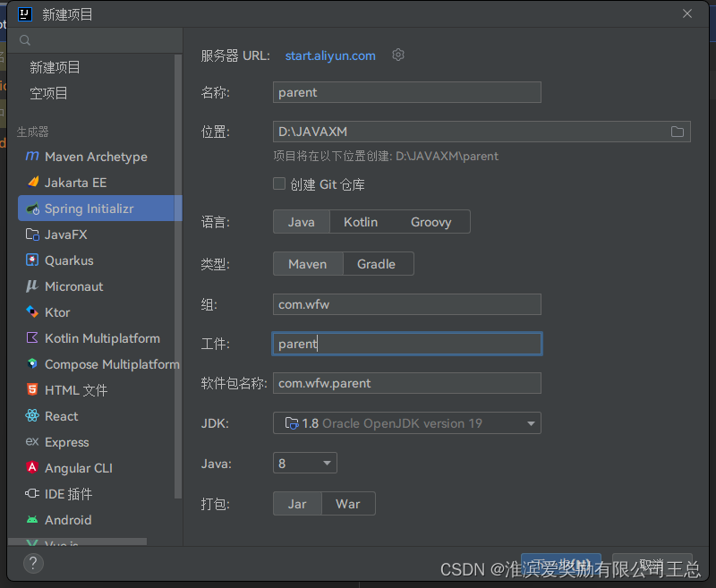Choose Maven as project type

(308, 264)
